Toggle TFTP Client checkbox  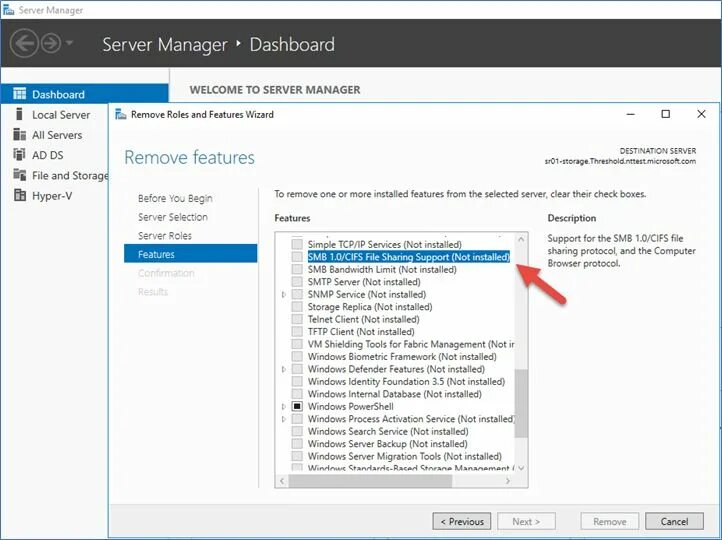click(297, 331)
